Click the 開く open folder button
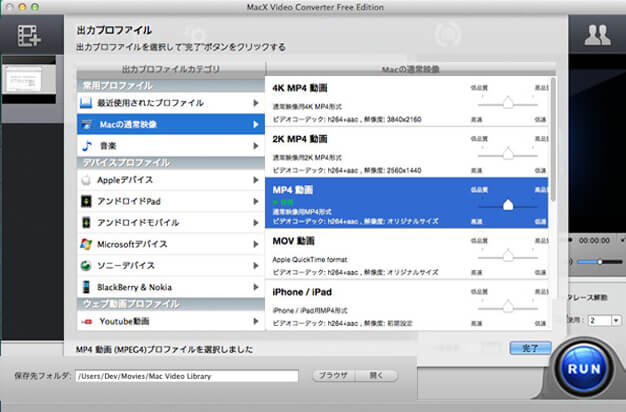The image size is (626, 412). (x=376, y=376)
